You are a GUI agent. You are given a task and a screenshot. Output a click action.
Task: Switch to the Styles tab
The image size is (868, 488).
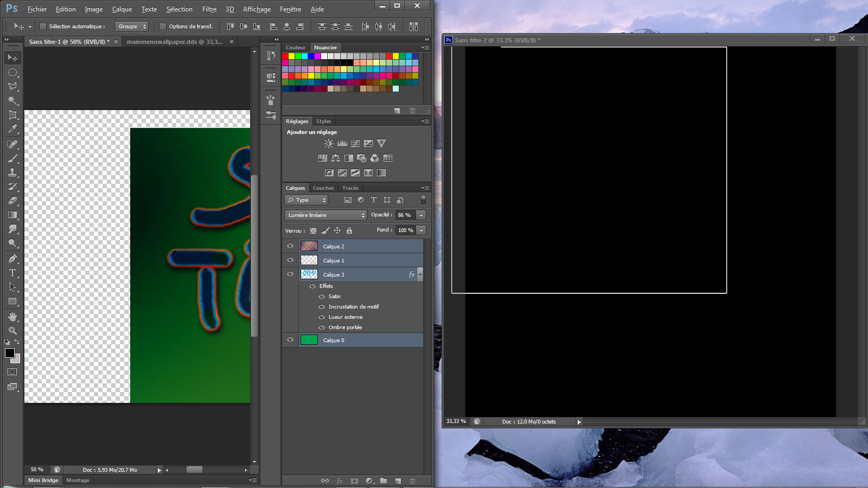[x=323, y=121]
